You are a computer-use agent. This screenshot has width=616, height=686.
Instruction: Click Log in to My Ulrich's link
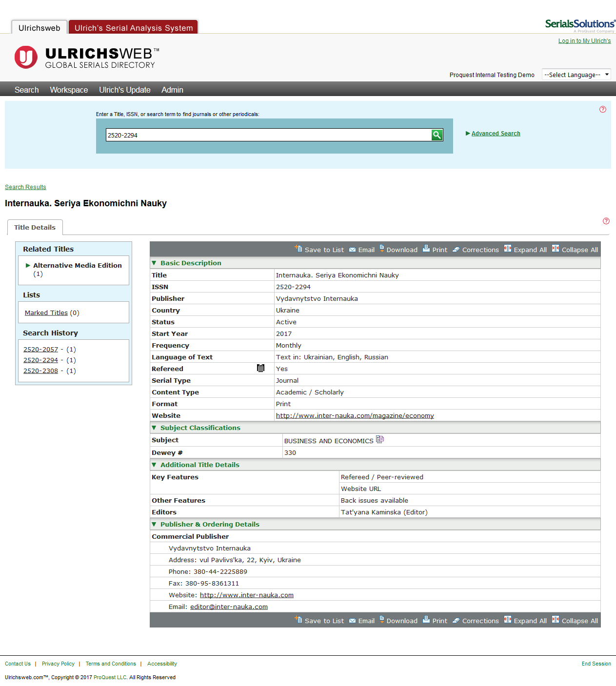tap(585, 41)
